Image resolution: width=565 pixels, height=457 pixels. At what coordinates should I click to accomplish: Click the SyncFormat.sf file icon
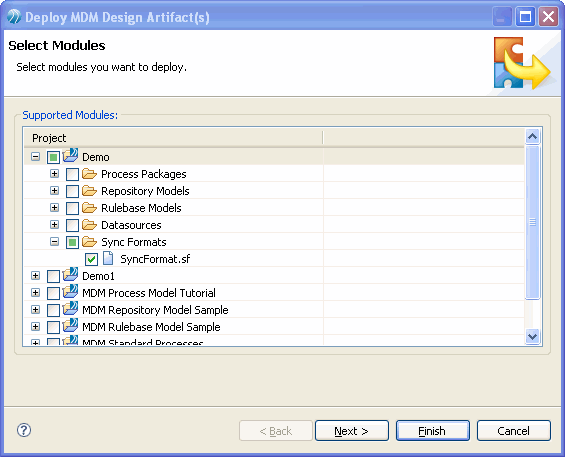(108, 258)
